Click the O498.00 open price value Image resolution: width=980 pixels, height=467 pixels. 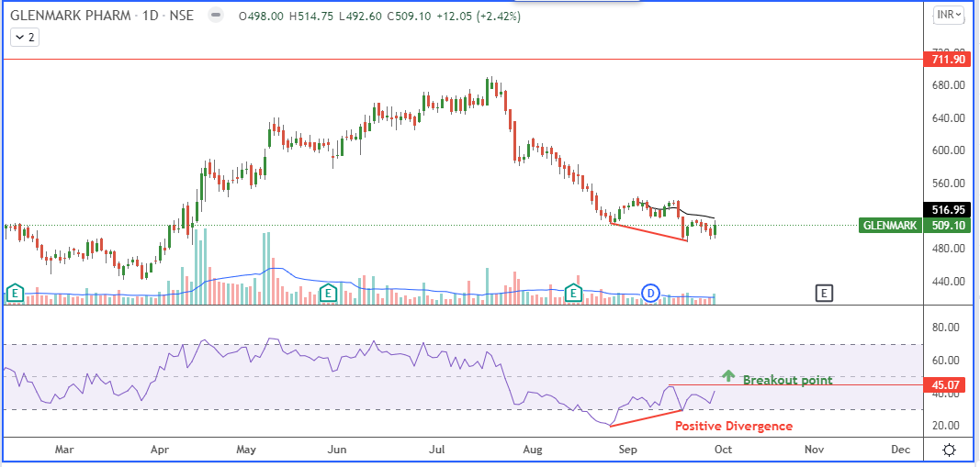click(x=263, y=17)
